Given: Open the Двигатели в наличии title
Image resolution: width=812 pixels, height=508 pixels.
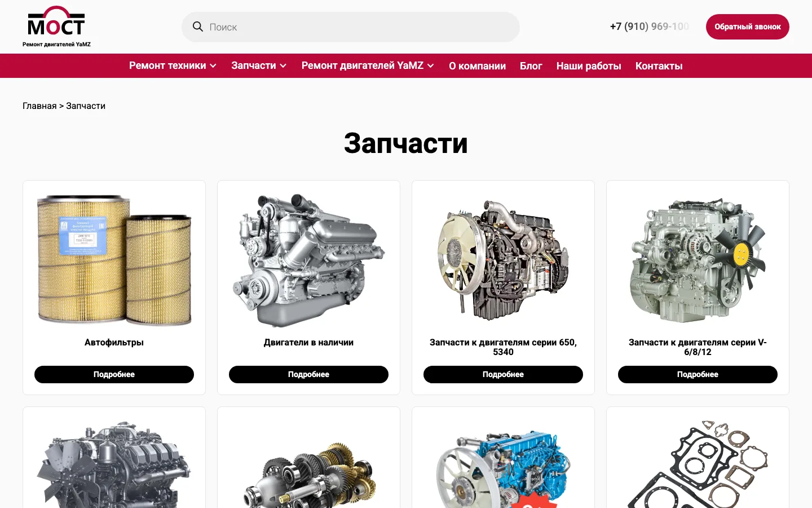Looking at the screenshot, I should (x=308, y=343).
